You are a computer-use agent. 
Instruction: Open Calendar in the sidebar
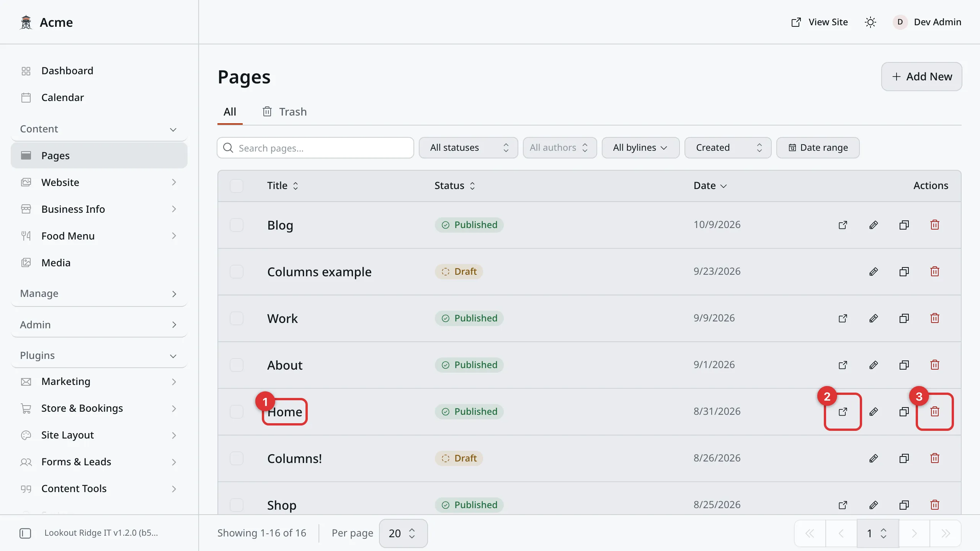pyautogui.click(x=99, y=98)
